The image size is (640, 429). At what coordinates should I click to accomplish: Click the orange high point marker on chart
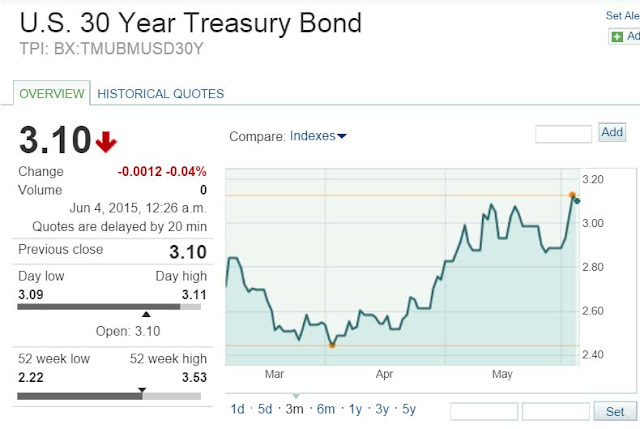(572, 195)
